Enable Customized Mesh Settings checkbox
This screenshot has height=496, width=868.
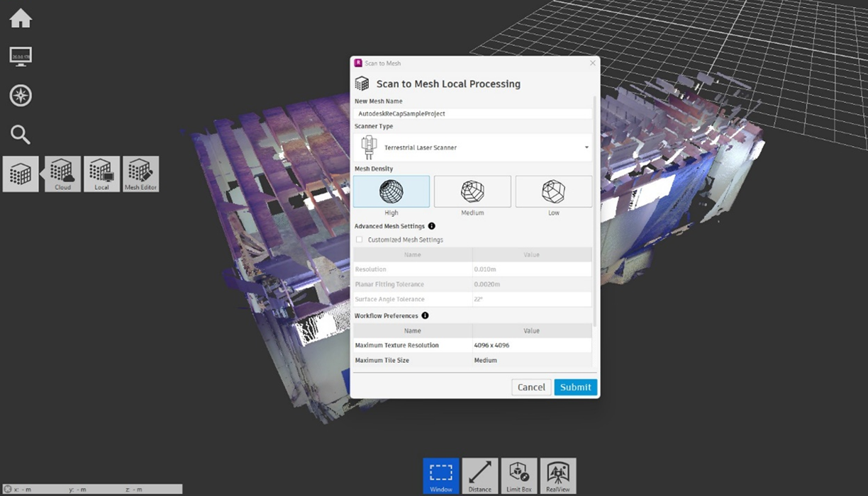(x=360, y=239)
